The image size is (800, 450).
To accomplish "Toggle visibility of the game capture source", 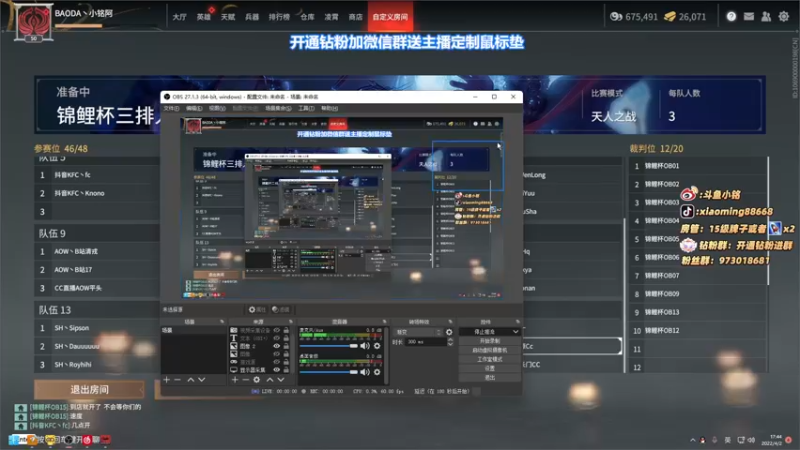I will point(277,362).
